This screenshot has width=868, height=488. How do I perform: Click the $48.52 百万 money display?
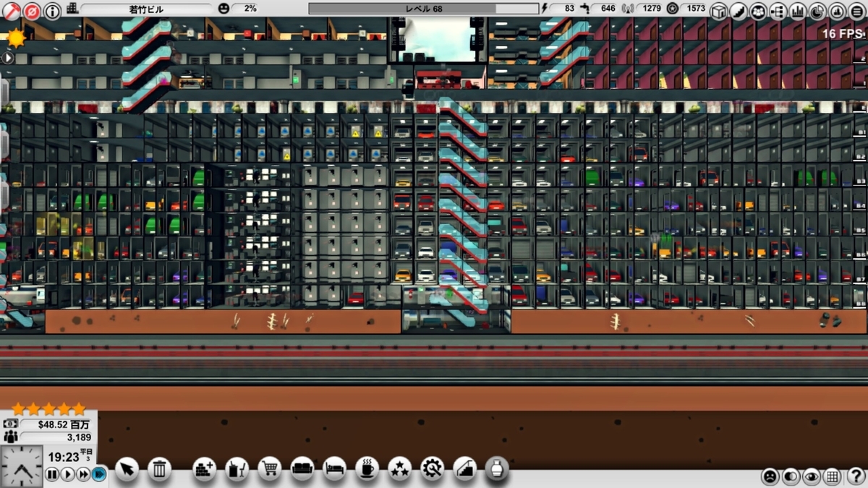point(56,423)
